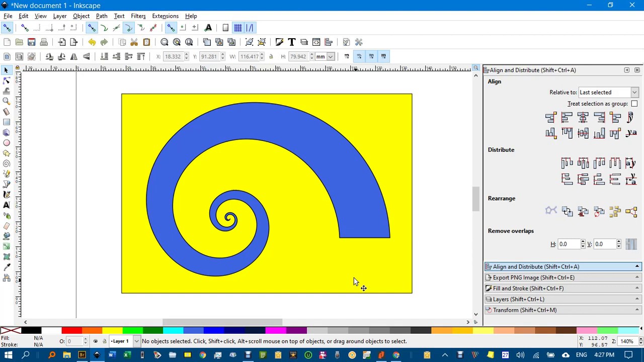Expand Fill and Stroke panel
The width and height of the screenshot is (644, 362).
564,289
